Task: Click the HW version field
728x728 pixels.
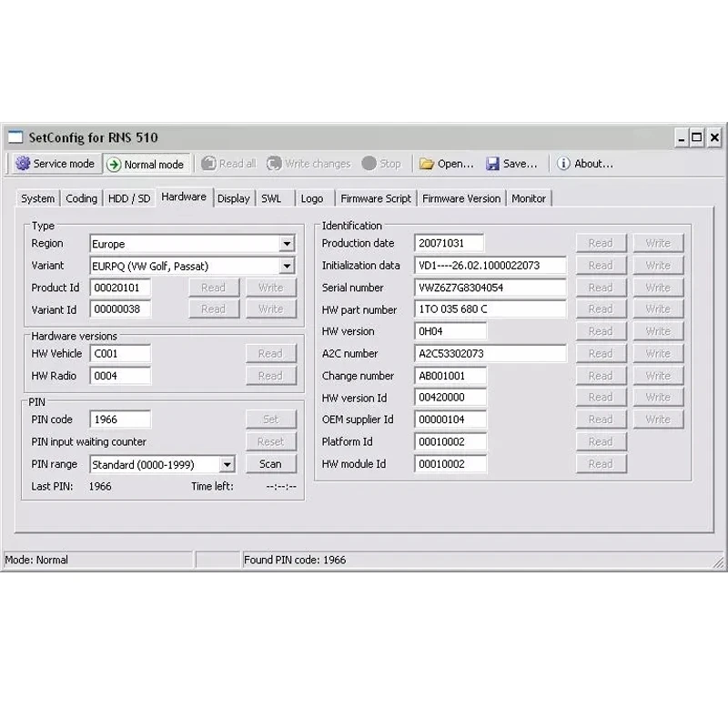Action: pos(450,331)
